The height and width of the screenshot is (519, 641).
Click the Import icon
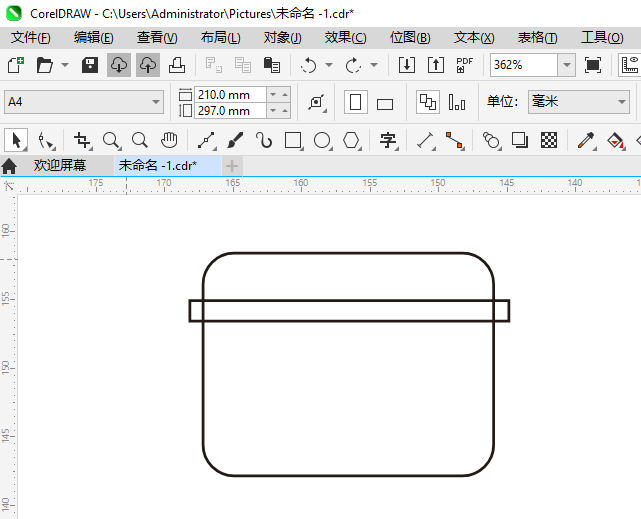(407, 65)
